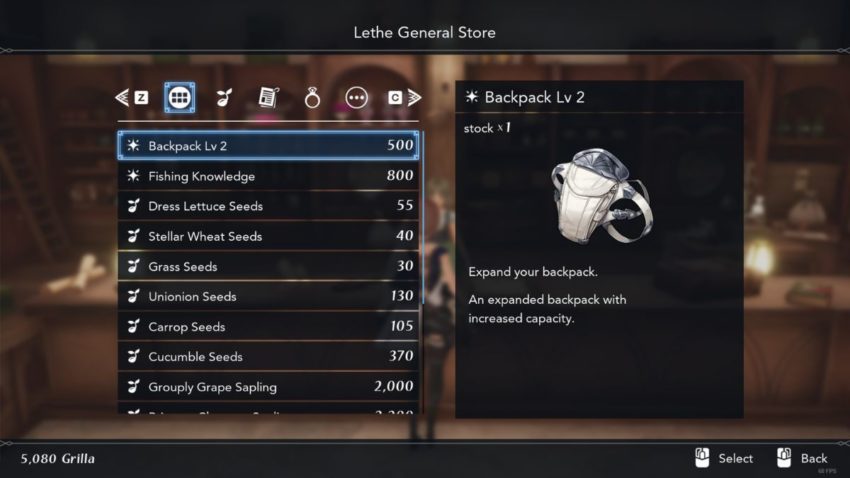Switch to the seeds sprout category icon
Screen dimensions: 850x478
[x=224, y=98]
